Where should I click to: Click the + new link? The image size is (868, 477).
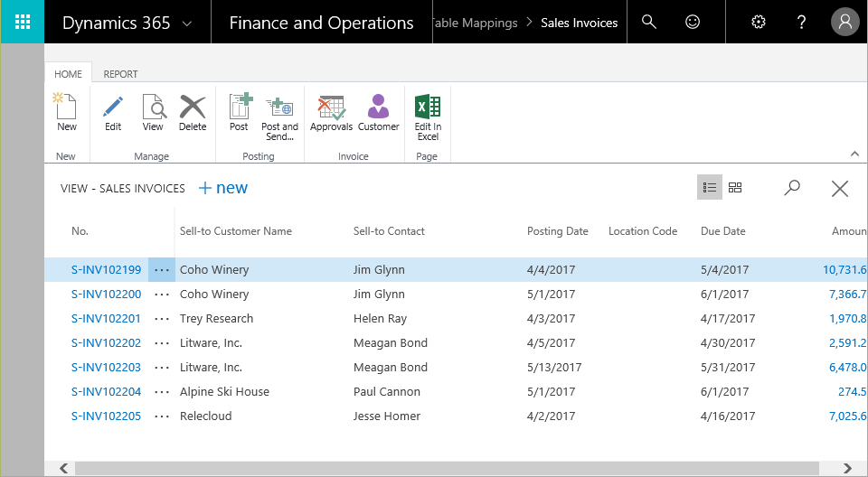(x=223, y=188)
